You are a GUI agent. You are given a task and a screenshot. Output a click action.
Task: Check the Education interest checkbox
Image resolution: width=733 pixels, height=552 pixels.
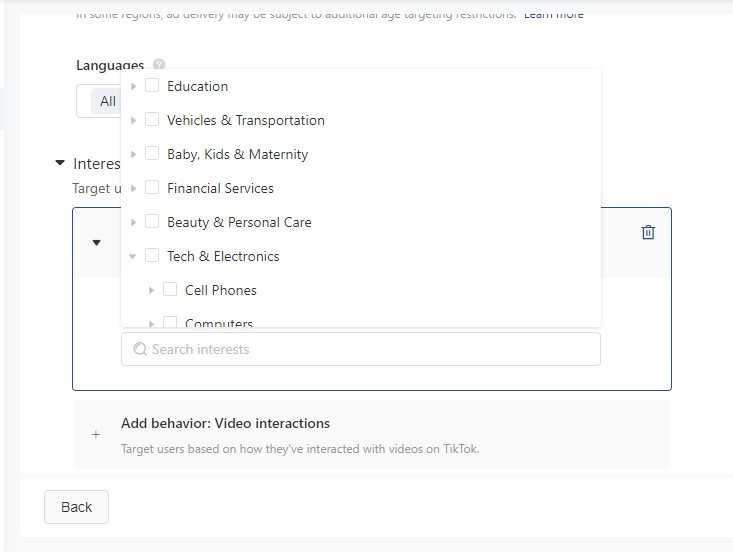pyautogui.click(x=152, y=86)
